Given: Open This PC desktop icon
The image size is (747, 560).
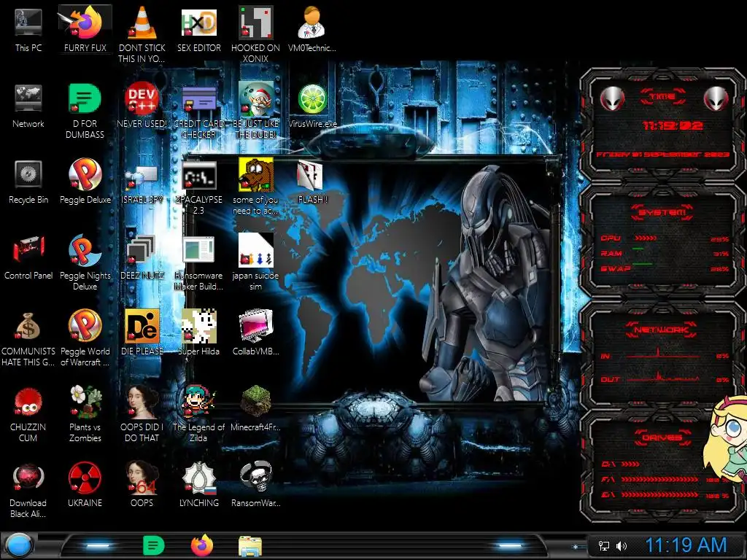Looking at the screenshot, I should click(28, 23).
